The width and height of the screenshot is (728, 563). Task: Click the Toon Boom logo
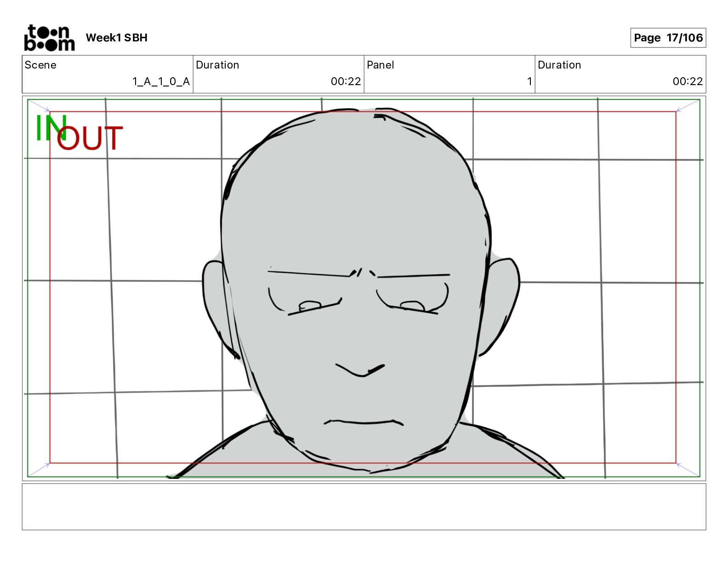[x=49, y=38]
